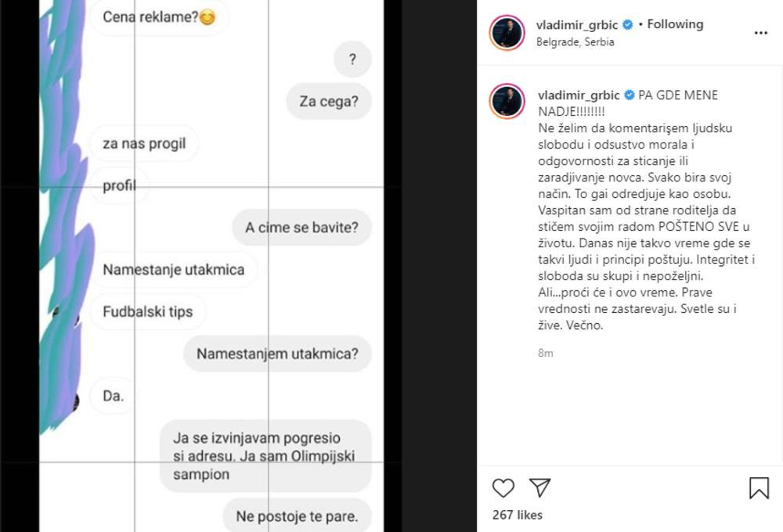Image resolution: width=783 pixels, height=532 pixels.
Task: Click the 'Cena reklame?' message bubble
Action: click(x=158, y=16)
